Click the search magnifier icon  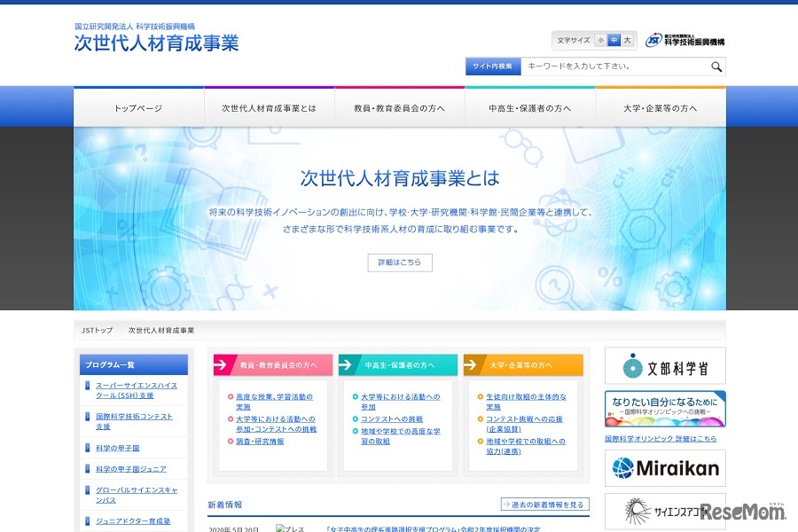(716, 66)
